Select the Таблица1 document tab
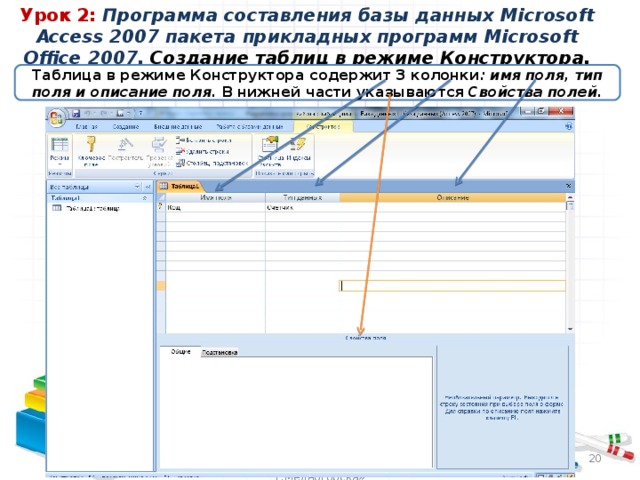Viewport: 640px width, 480px height. coord(180,186)
